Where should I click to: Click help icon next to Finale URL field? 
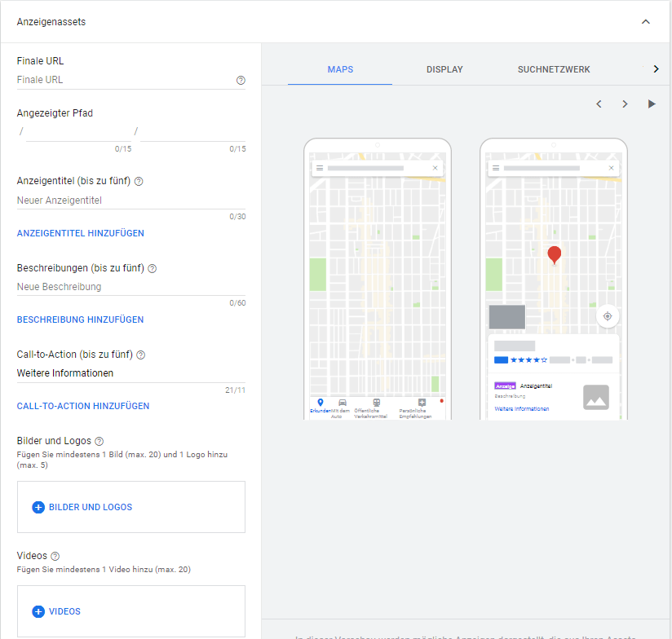pos(241,81)
